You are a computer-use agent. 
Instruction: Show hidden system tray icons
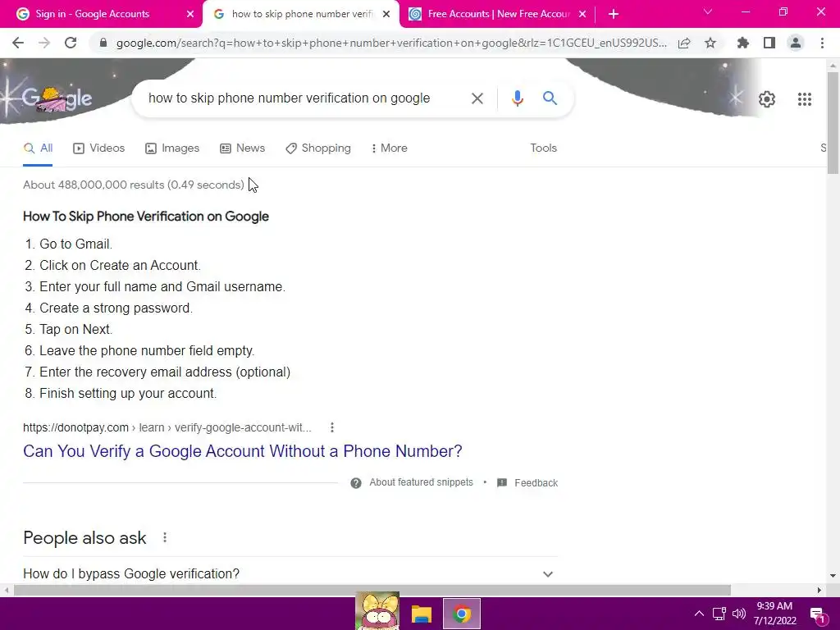click(x=699, y=614)
